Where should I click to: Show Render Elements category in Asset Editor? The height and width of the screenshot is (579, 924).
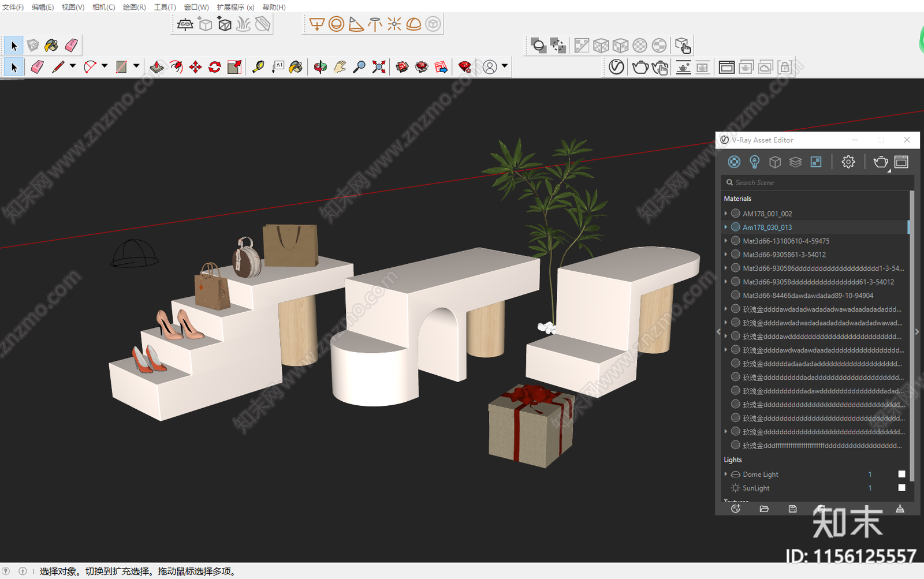coord(795,162)
